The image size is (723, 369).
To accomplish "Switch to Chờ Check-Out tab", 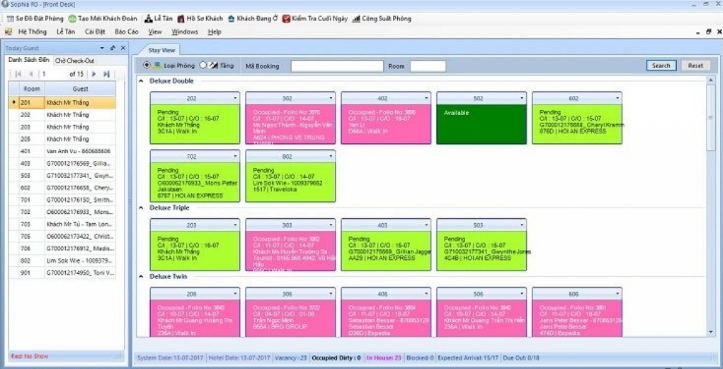I will [x=74, y=61].
